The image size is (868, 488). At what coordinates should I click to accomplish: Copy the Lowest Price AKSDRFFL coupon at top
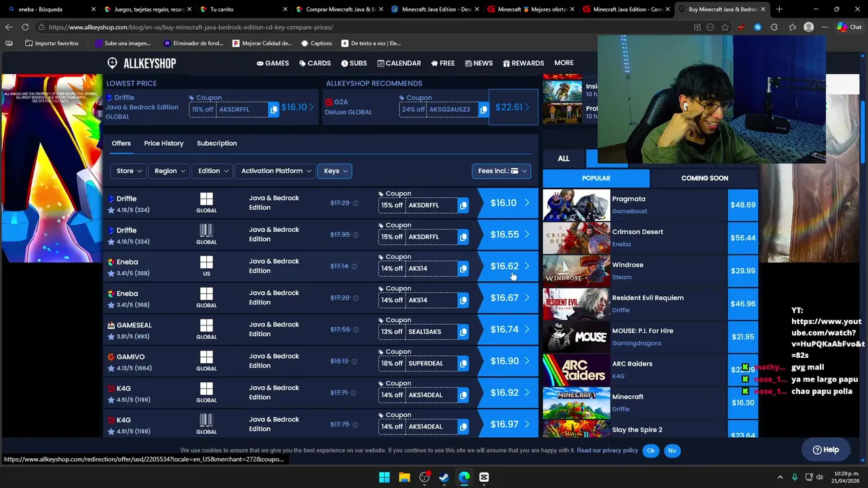click(x=273, y=109)
